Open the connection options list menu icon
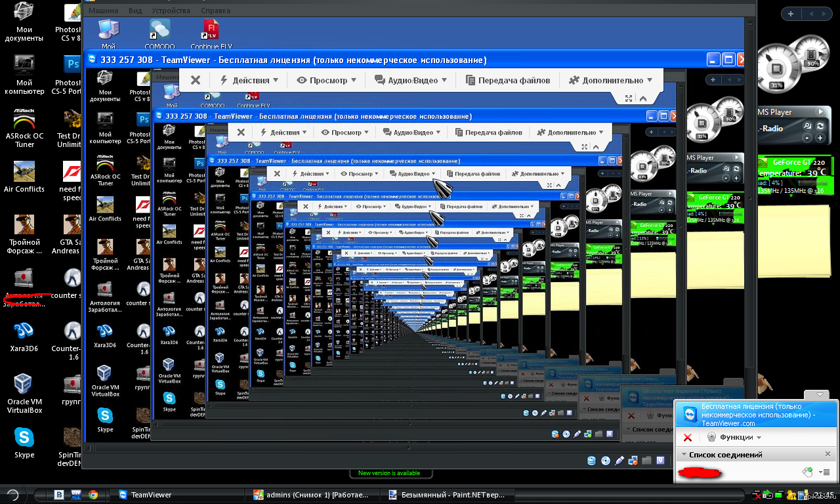840x504 pixels. 826,472
